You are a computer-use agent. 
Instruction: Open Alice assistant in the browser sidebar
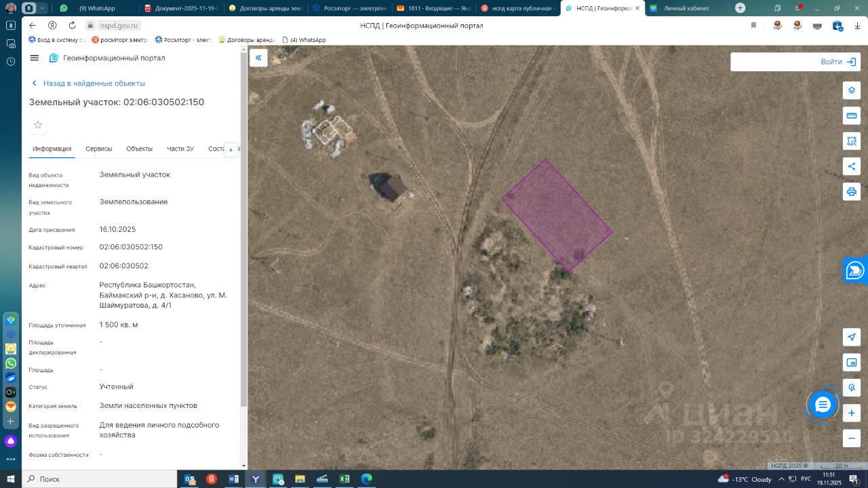click(11, 441)
